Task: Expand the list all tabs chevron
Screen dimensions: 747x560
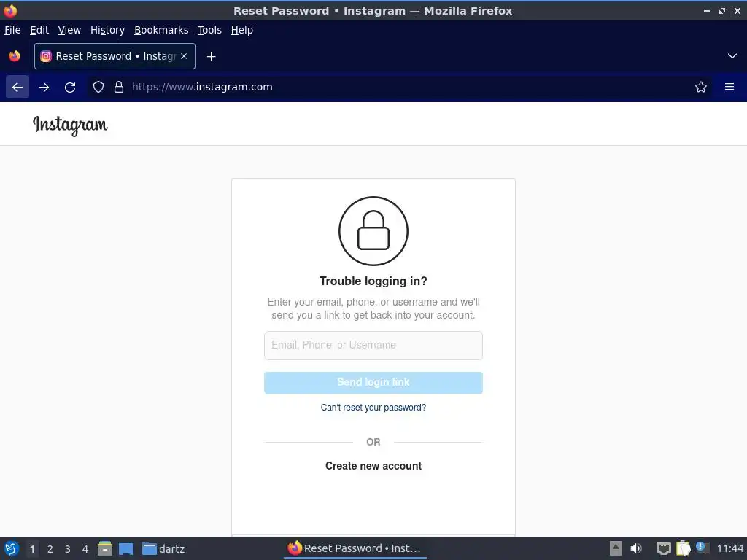Action: 732,56
